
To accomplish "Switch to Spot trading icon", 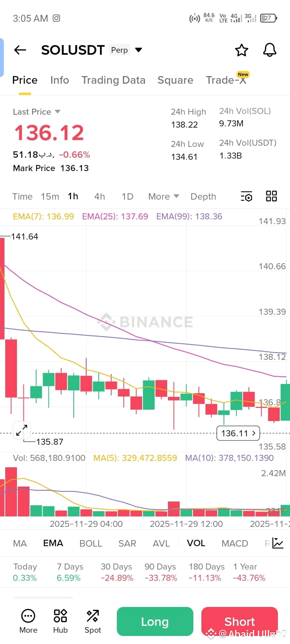I will (93, 621).
